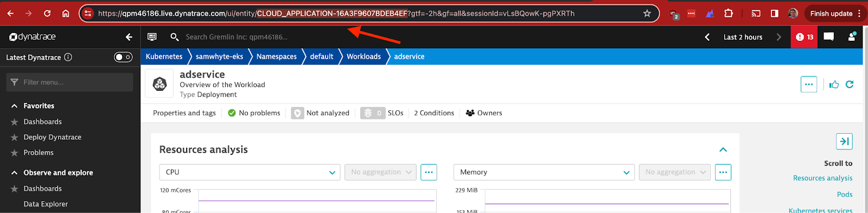The image size is (868, 213).
Task: Click the thumbs up feedback icon
Action: pyautogui.click(x=834, y=84)
